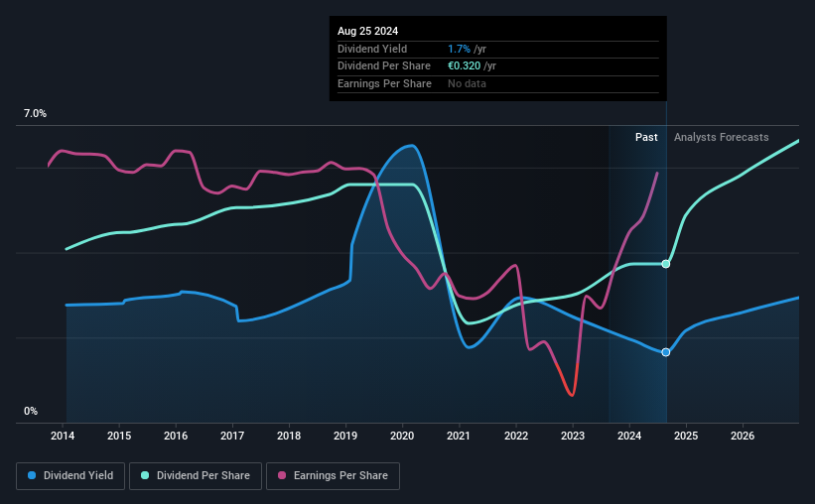Click the 2026 x-axis year label
This screenshot has height=504, width=815.
pyautogui.click(x=743, y=436)
